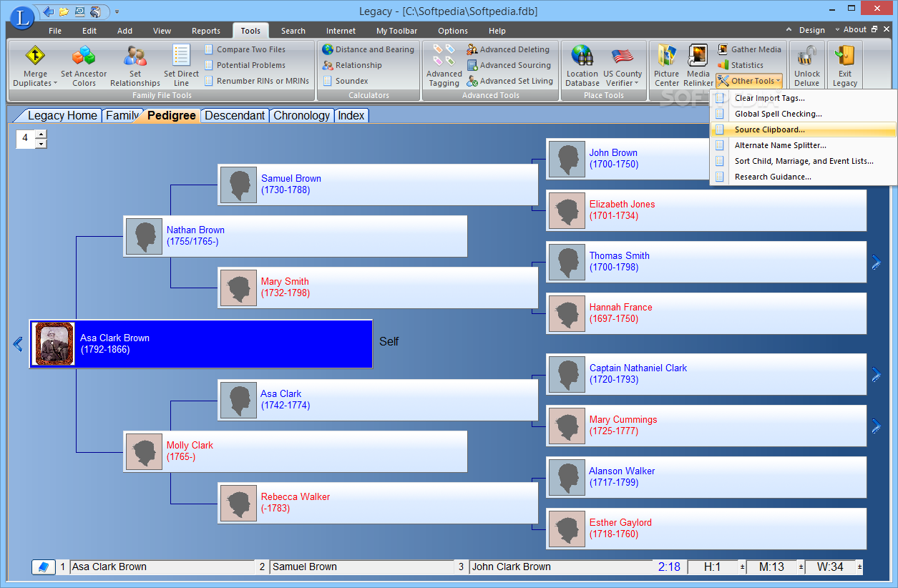This screenshot has width=898, height=588.
Task: Select Rebecca Walker in the pedigree
Action: click(378, 503)
